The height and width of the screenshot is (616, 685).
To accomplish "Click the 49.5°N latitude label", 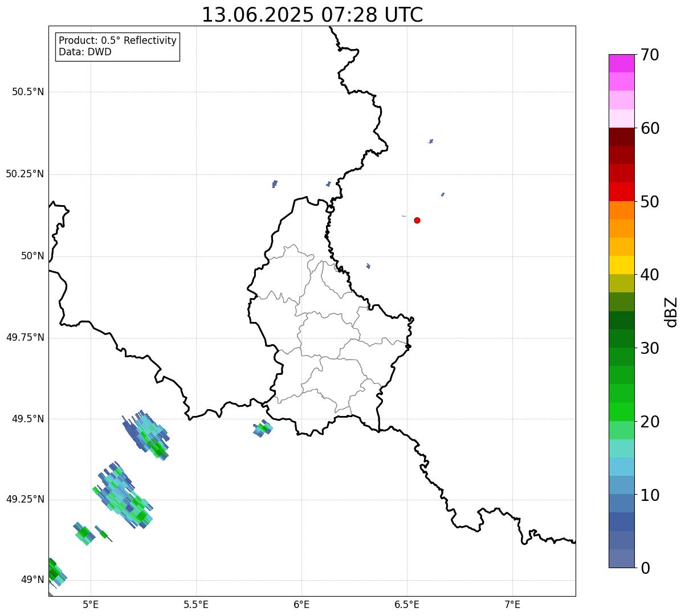I will 28,419.
